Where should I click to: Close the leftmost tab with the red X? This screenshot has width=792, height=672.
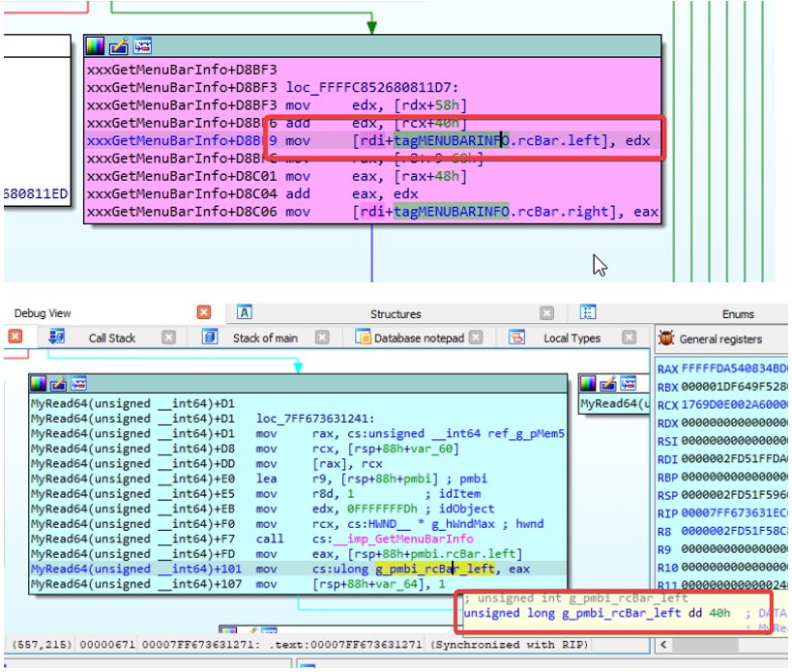click(15, 336)
